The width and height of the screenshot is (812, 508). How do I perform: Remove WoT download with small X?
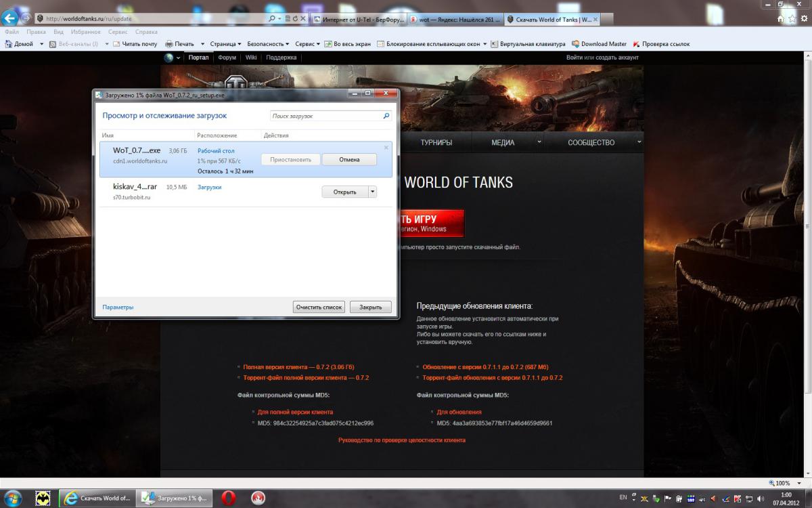tap(386, 148)
